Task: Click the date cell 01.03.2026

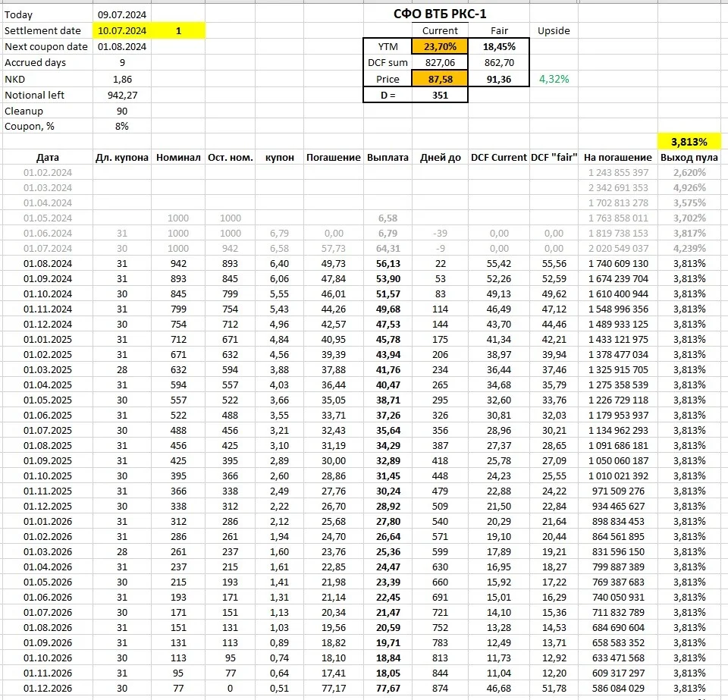Action: tap(48, 552)
